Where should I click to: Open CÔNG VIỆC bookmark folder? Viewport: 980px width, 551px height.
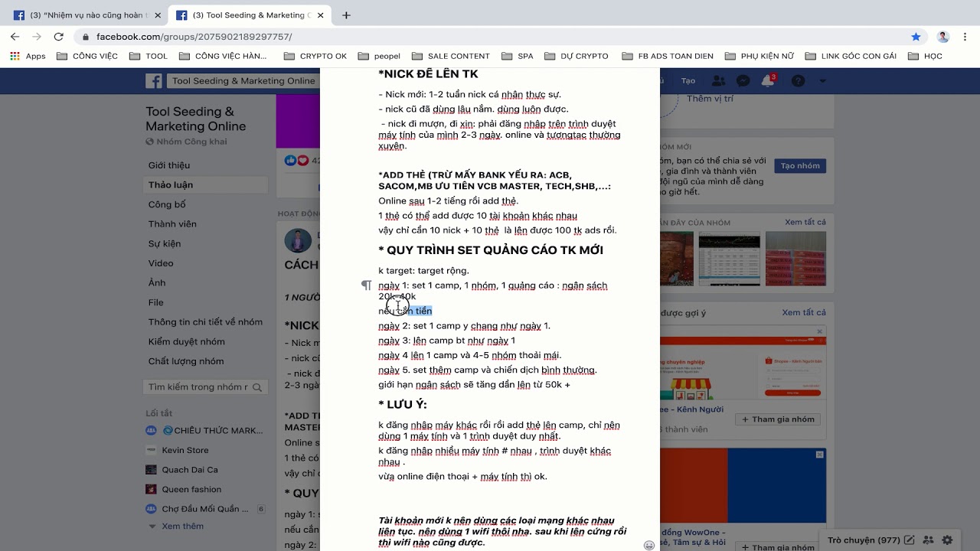click(87, 56)
